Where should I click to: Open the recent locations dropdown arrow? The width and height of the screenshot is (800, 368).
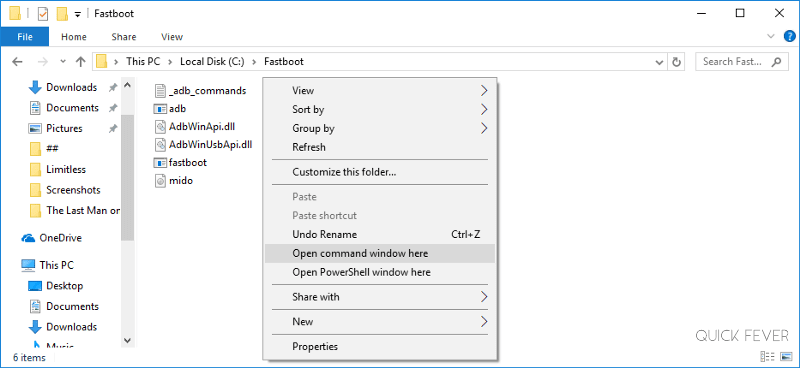pos(63,61)
